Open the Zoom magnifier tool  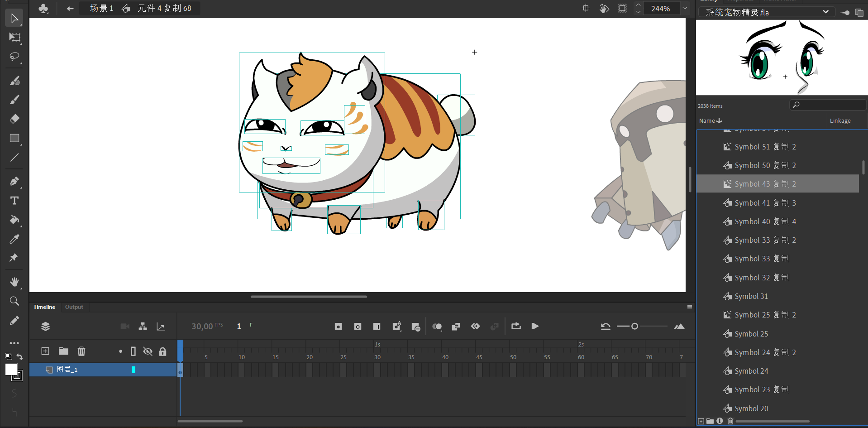(14, 301)
